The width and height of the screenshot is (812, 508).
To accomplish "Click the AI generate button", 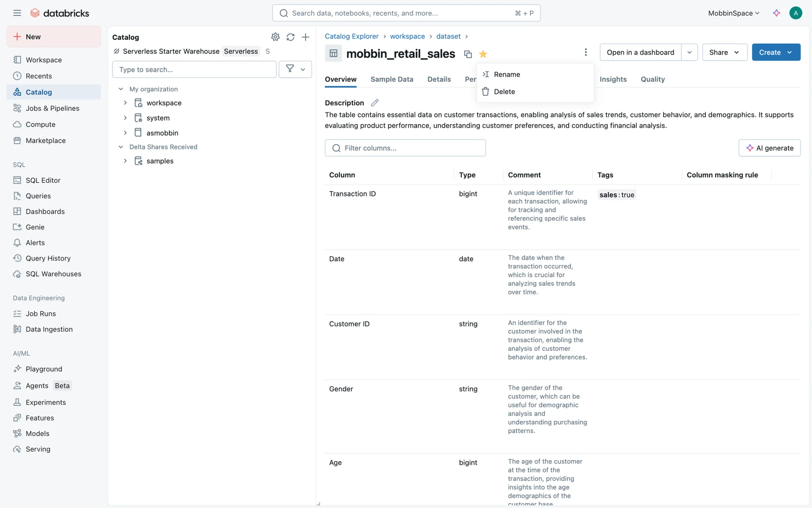I will click(x=769, y=148).
